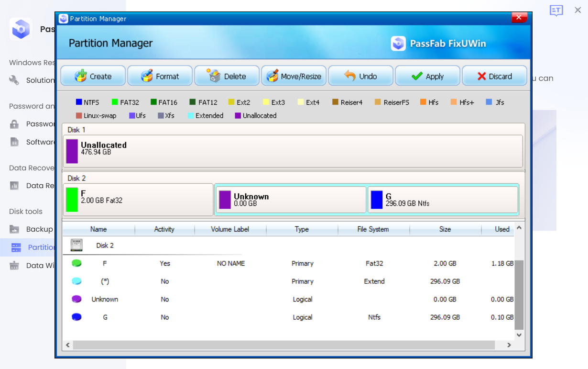This screenshot has width=588, height=369.
Task: Open the Software item in background sidebar
Action: (32, 142)
